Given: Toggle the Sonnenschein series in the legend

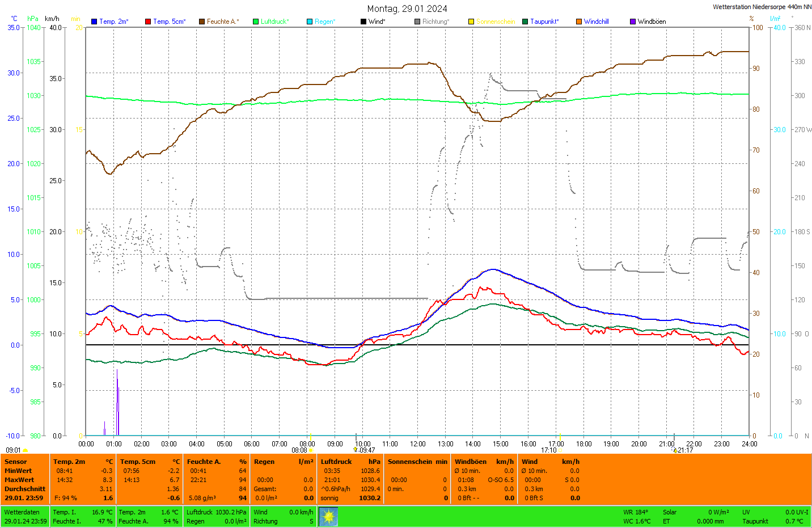Looking at the screenshot, I should pos(495,22).
